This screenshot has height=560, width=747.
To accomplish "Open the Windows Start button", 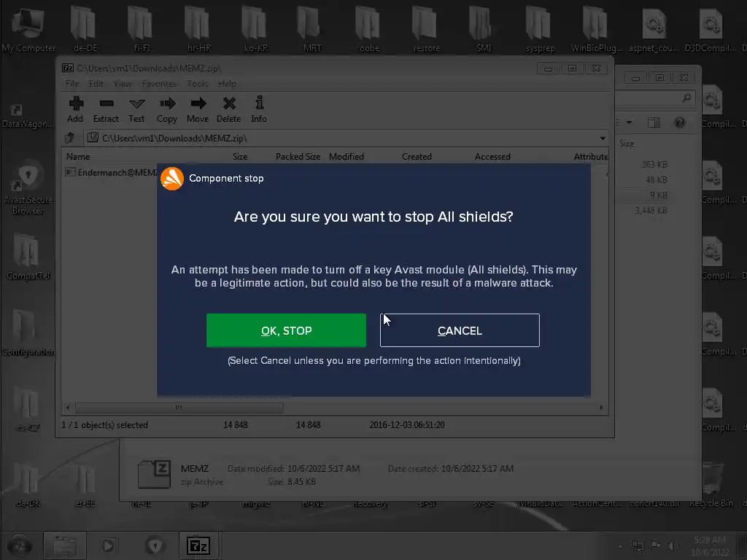I will coord(19,545).
